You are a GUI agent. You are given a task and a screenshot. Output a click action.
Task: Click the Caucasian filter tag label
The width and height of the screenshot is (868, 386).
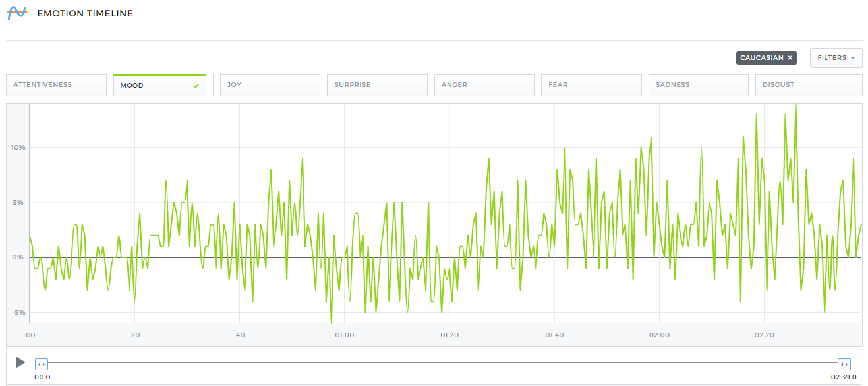pos(761,58)
